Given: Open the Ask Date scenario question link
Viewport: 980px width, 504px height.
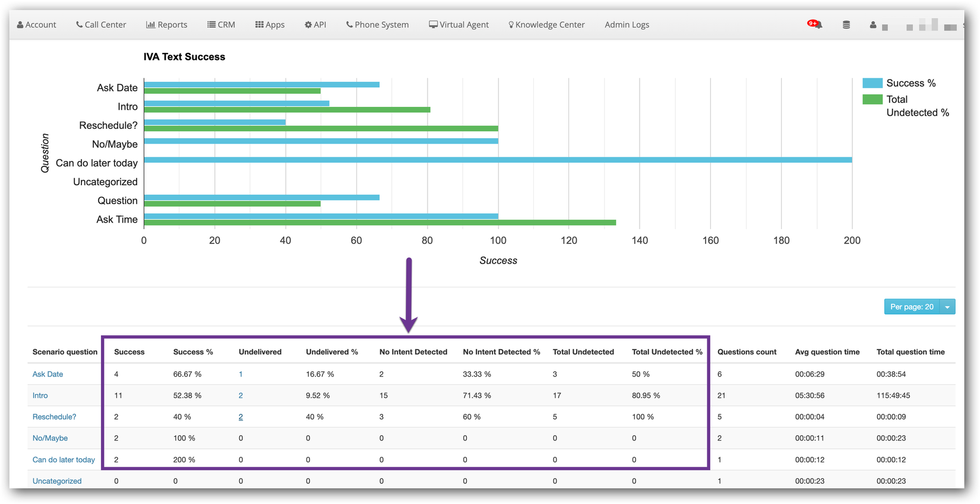Looking at the screenshot, I should click(x=48, y=374).
